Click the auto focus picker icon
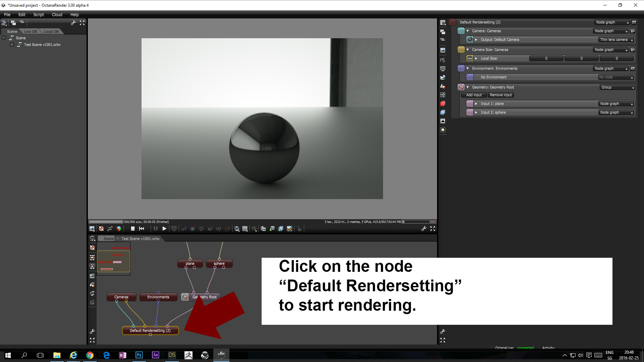The image size is (644, 362). coord(183,229)
